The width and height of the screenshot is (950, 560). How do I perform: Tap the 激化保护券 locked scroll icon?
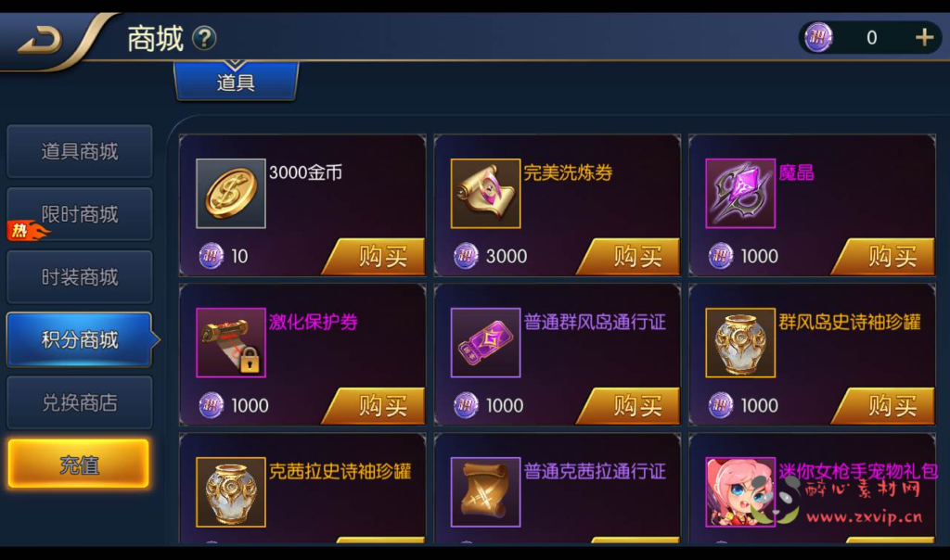point(231,343)
